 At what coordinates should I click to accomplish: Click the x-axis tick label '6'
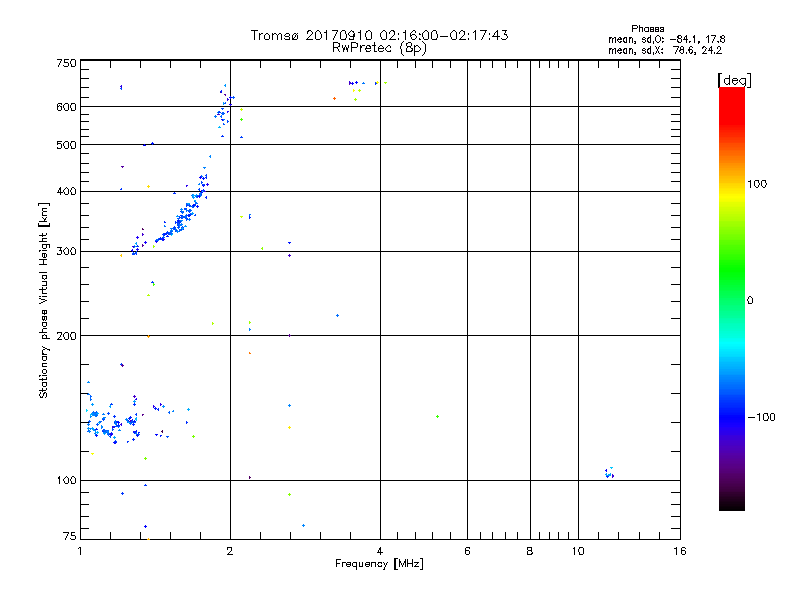click(x=467, y=551)
